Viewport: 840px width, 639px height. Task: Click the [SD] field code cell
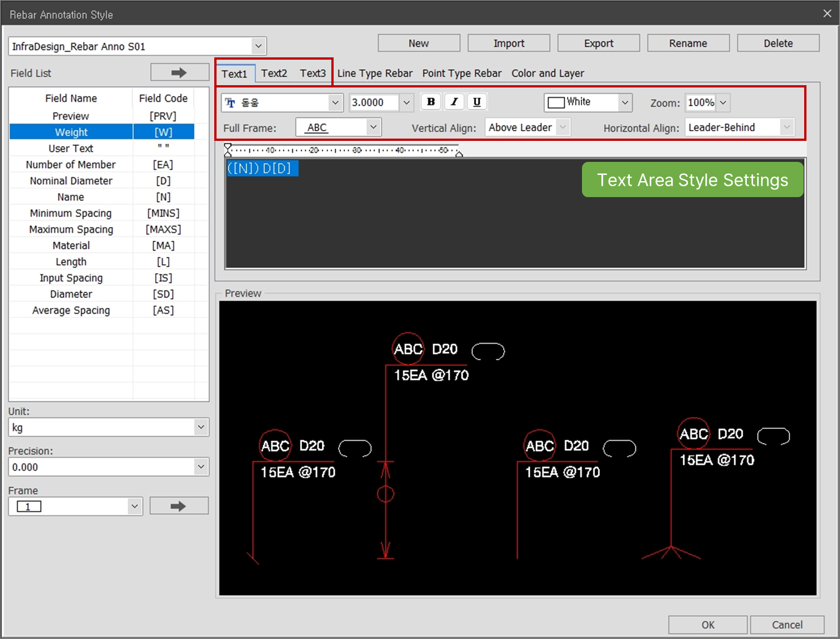(x=163, y=294)
